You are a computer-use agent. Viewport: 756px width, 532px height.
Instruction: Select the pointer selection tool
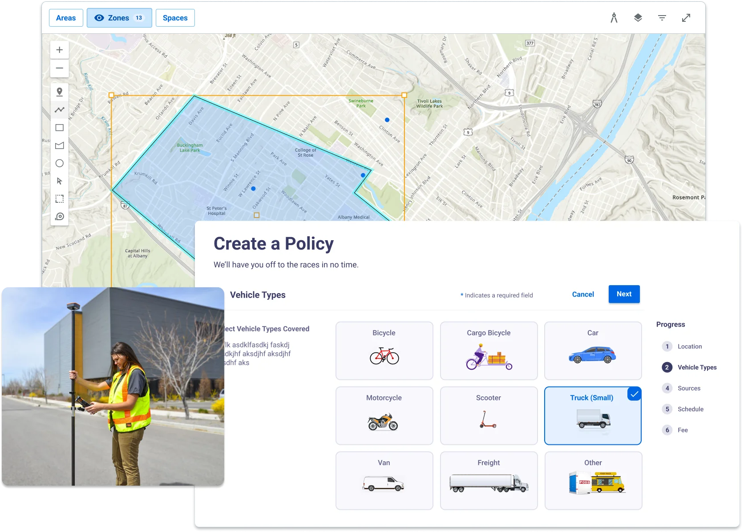click(59, 181)
